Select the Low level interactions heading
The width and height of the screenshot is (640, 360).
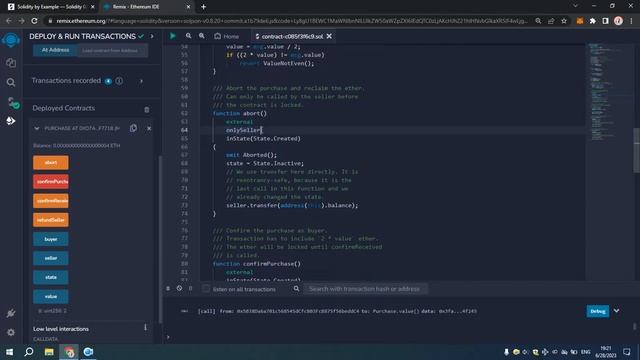click(61, 329)
